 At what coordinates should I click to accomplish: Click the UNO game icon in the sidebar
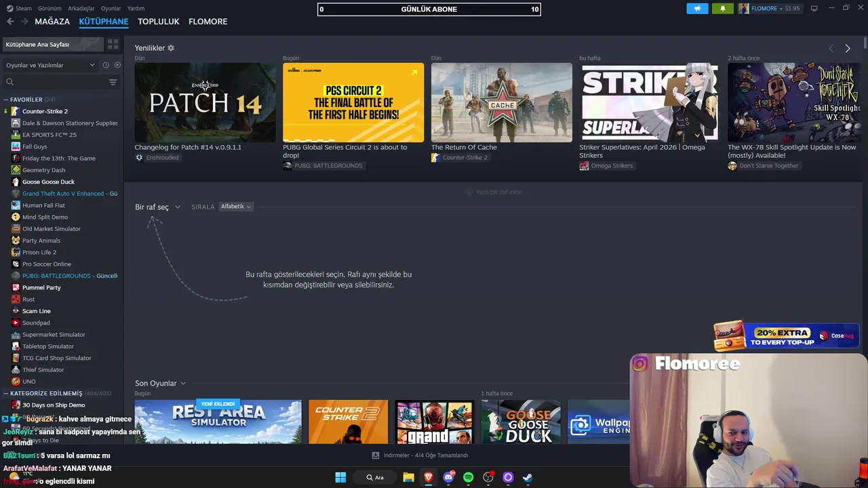click(16, 382)
